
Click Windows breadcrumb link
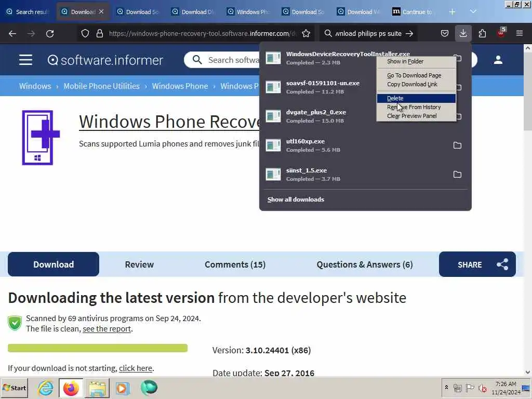35,86
